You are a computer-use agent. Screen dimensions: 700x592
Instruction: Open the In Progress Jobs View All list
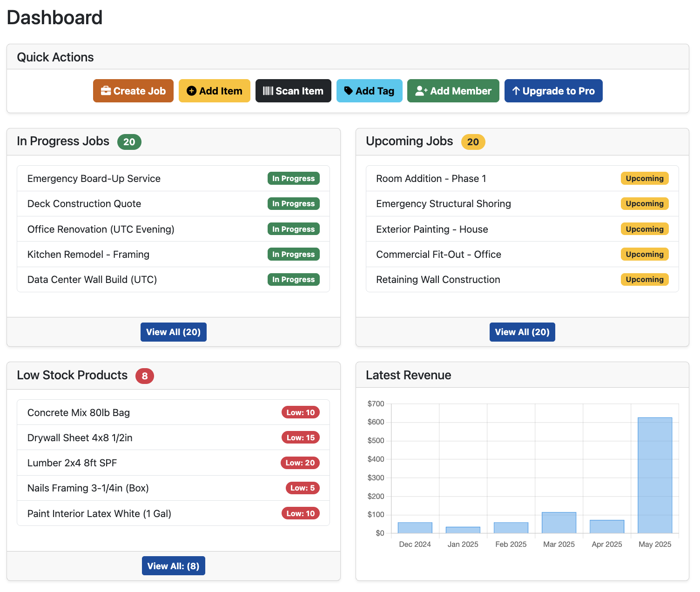pyautogui.click(x=173, y=332)
